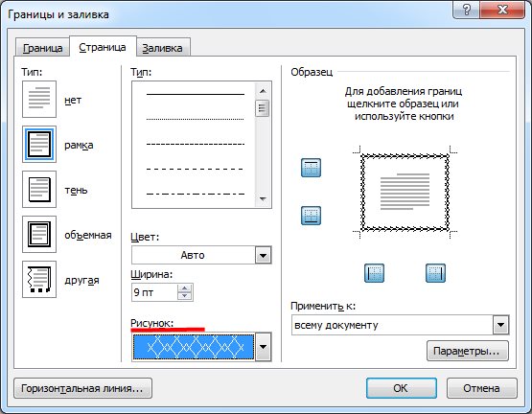Pick the 'тень' shadow border icon

39,190
